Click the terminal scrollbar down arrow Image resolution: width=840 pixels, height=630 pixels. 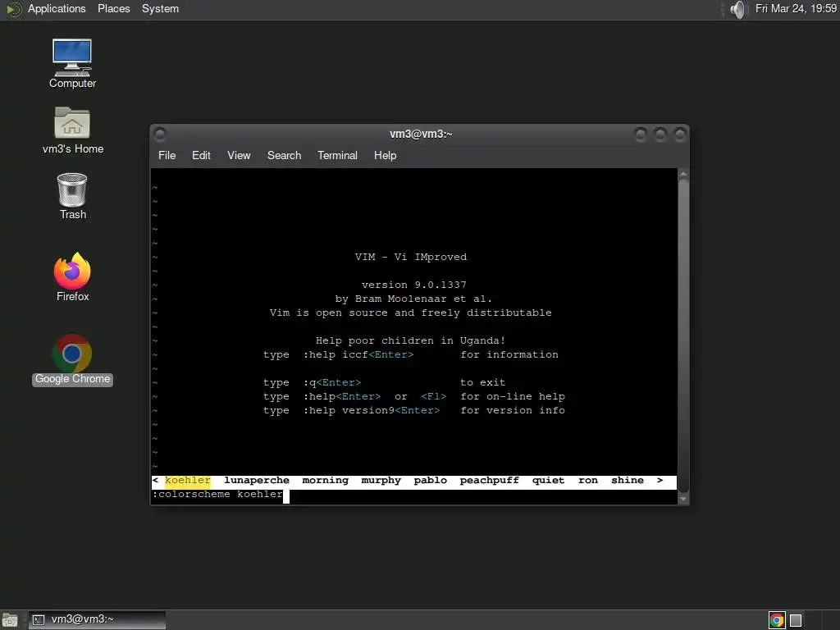coord(683,499)
